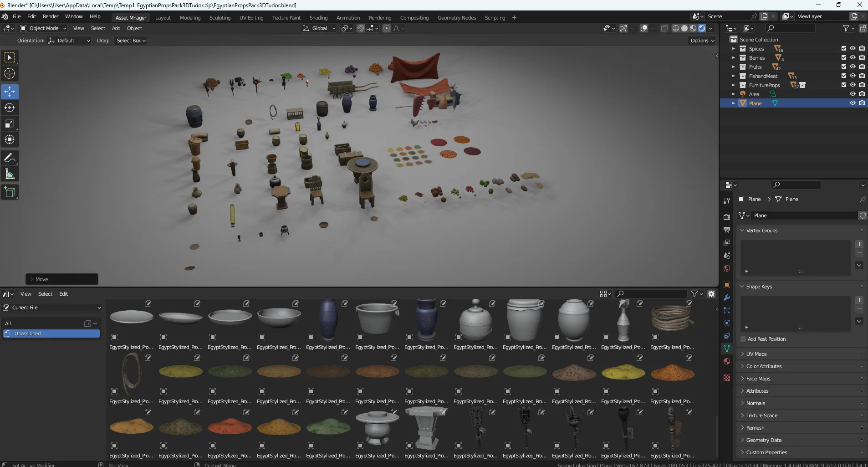Select the Transform tool

(9, 139)
